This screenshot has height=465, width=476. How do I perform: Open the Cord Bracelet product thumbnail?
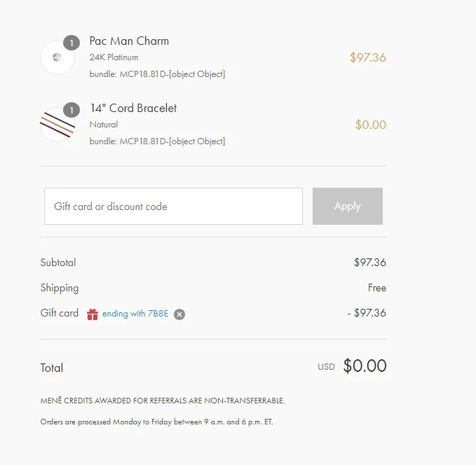[x=57, y=125]
